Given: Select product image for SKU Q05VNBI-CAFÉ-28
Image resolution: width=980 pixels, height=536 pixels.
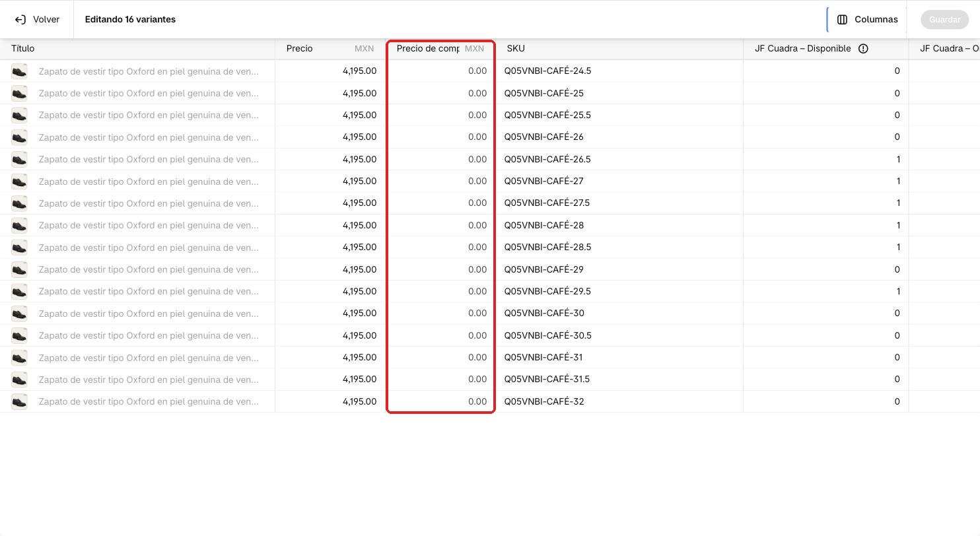Looking at the screenshot, I should click(19, 225).
